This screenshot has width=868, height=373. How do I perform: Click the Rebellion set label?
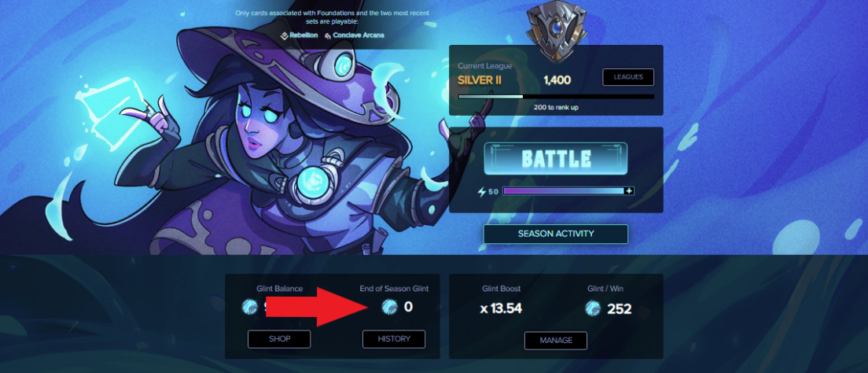pos(303,35)
